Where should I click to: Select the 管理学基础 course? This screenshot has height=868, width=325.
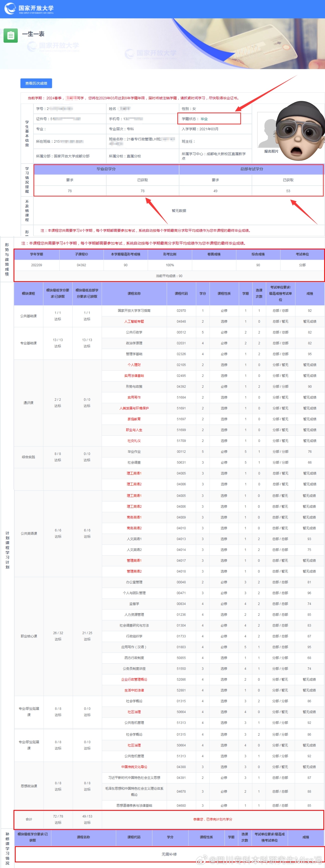pyautogui.click(x=134, y=354)
